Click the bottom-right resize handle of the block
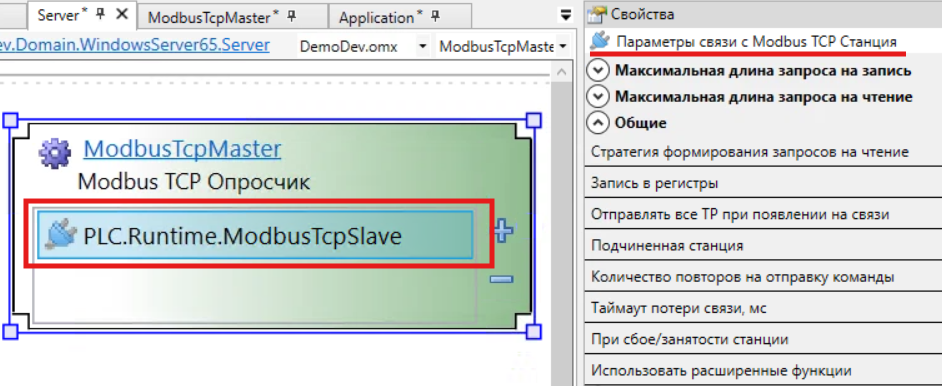The height and width of the screenshot is (386, 942). [533, 331]
